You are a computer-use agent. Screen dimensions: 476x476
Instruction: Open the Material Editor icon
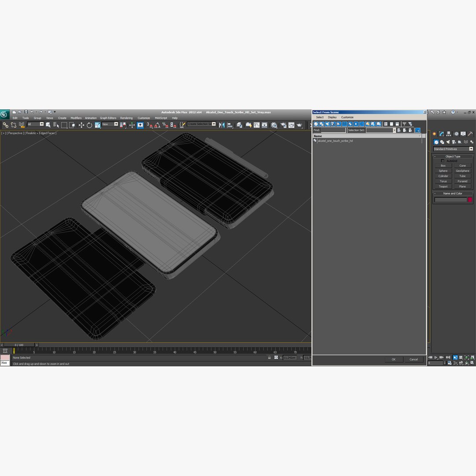[274, 125]
